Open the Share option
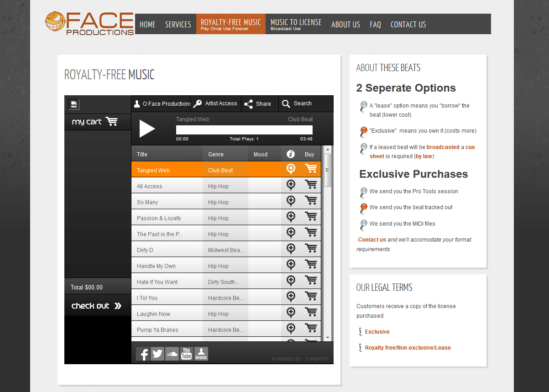This screenshot has width=549, height=392. tap(258, 104)
